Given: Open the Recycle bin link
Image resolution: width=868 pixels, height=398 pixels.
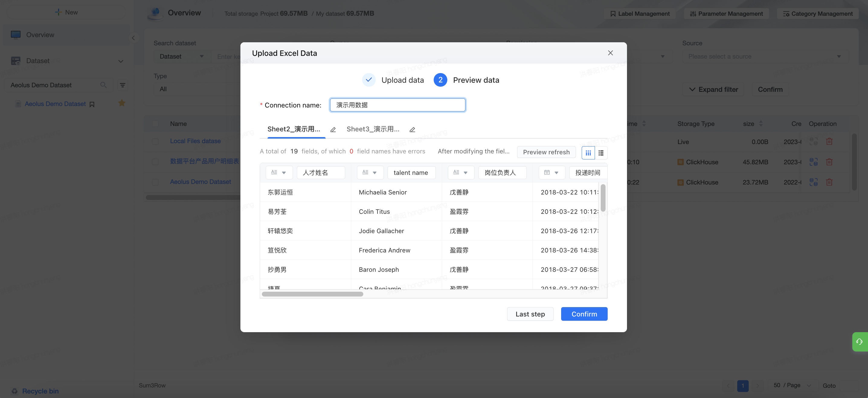Looking at the screenshot, I should (40, 391).
